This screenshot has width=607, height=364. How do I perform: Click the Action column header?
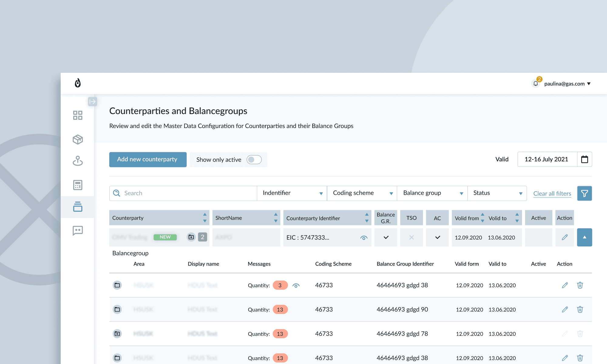[565, 218]
